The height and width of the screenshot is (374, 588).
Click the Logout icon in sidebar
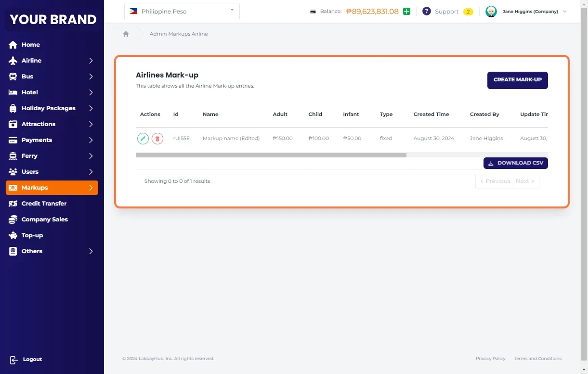pos(14,360)
